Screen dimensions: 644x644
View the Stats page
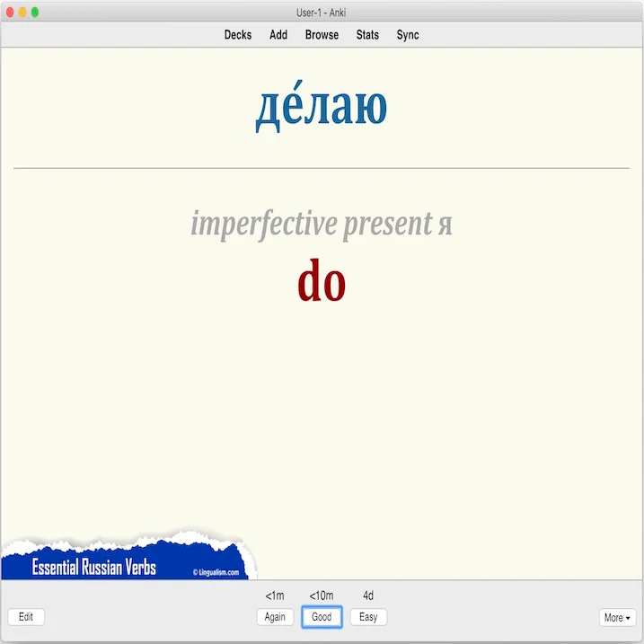[x=367, y=35]
